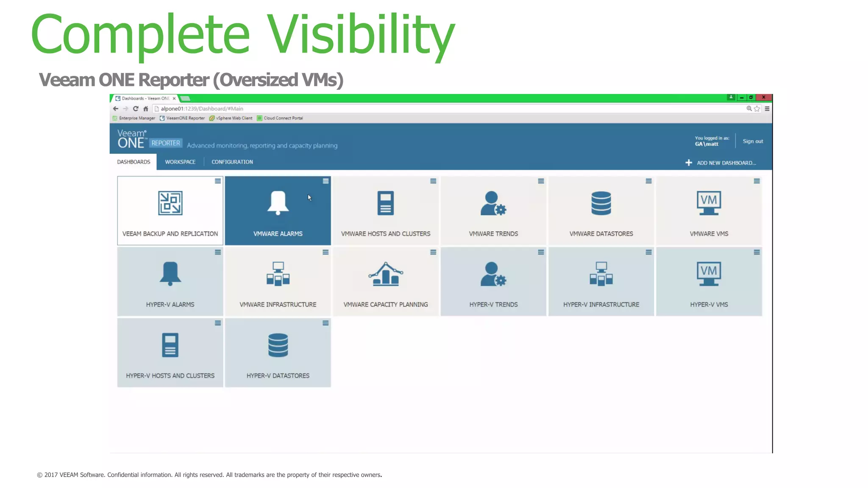Click the browser back arrow
868x488 pixels.
click(x=115, y=109)
